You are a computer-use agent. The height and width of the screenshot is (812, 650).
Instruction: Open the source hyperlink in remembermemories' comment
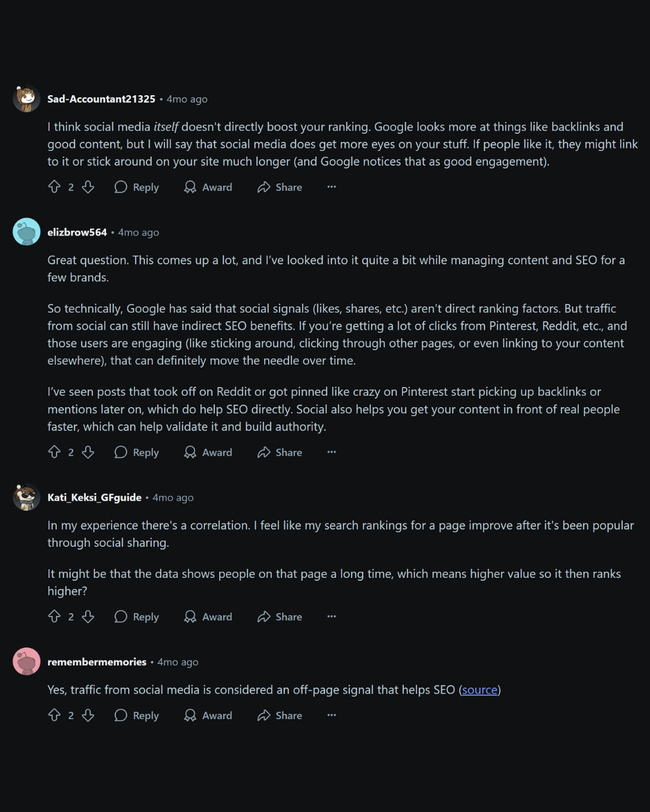click(479, 690)
